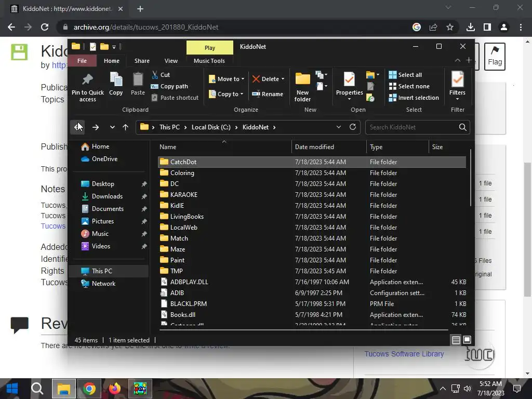532x399 pixels.
Task: Expand chevron after This PC in path
Action: (185, 127)
